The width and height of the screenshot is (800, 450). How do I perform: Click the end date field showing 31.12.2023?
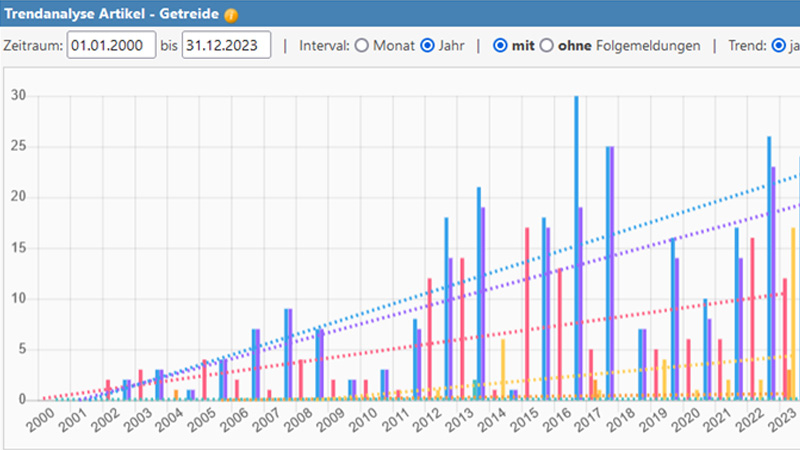pyautogui.click(x=226, y=46)
